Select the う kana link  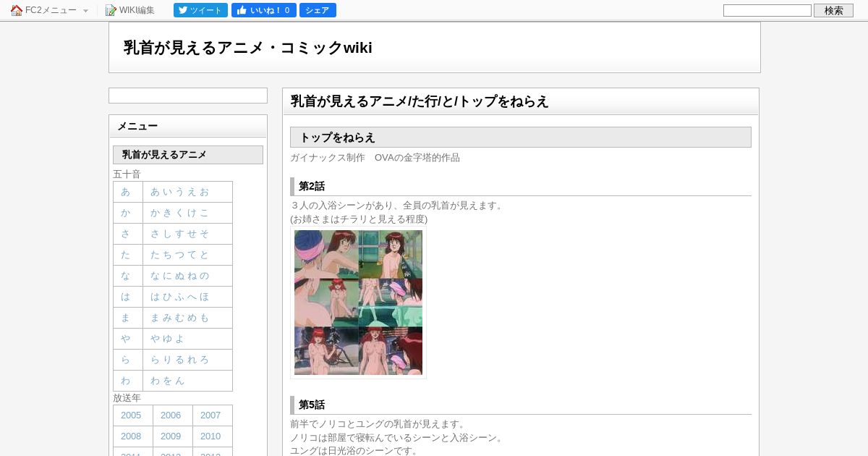tap(179, 192)
